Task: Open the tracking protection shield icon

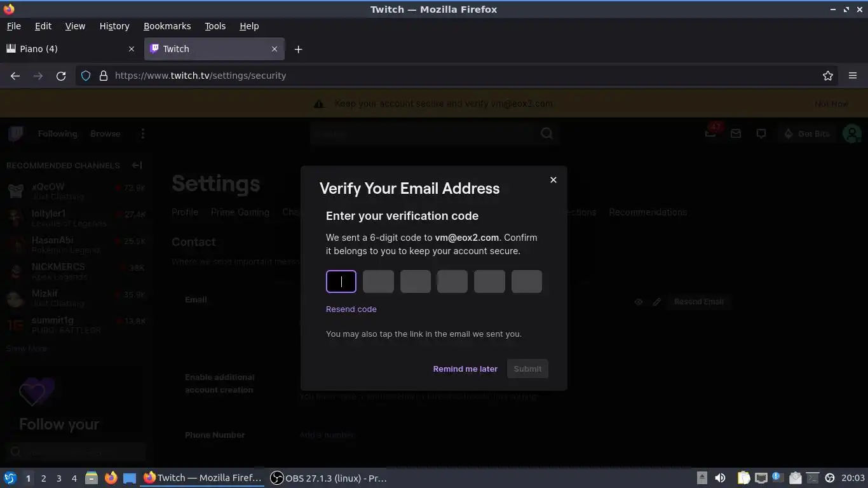Action: 86,76
